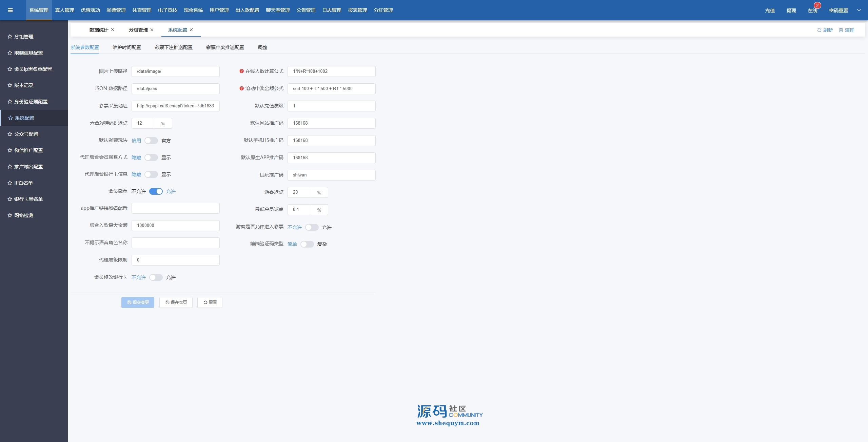Click the online 在线 notification badge
868x442 pixels.
coord(817,6)
